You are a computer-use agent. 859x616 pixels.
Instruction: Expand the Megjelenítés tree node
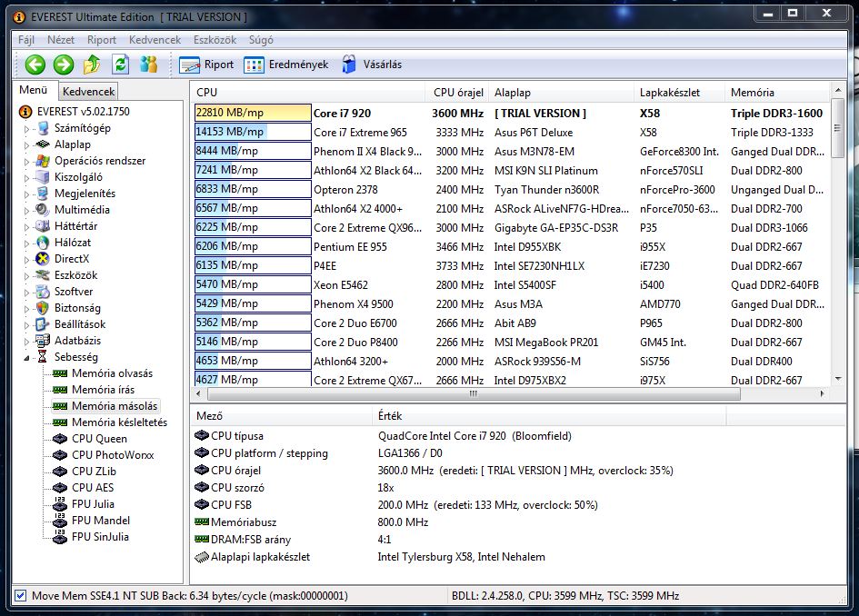click(26, 194)
